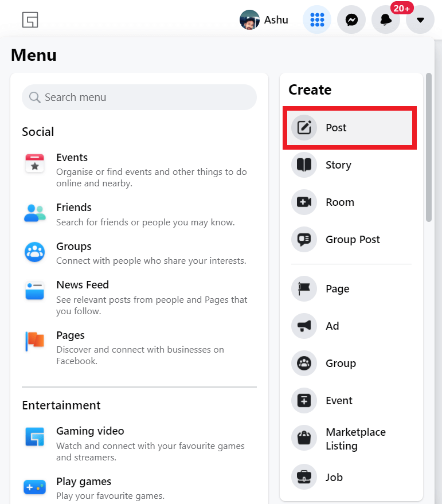
Task: Open the Messenger icon
Action: pyautogui.click(x=351, y=19)
